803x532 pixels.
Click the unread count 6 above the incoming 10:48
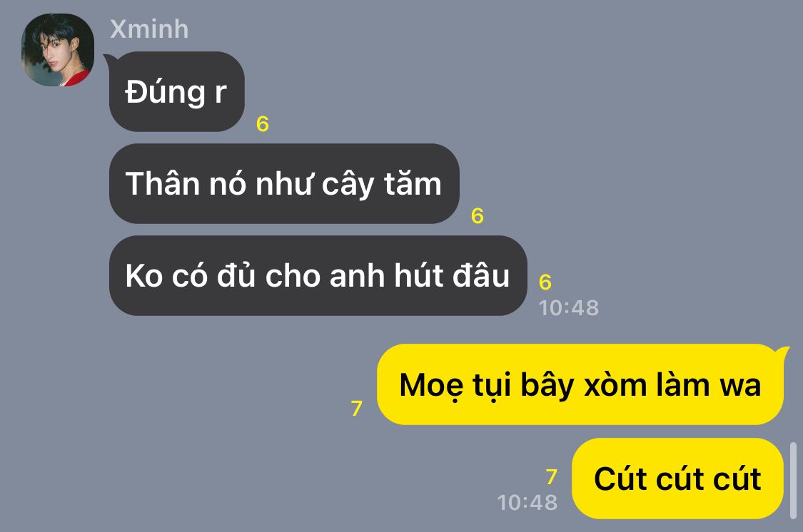pyautogui.click(x=545, y=282)
